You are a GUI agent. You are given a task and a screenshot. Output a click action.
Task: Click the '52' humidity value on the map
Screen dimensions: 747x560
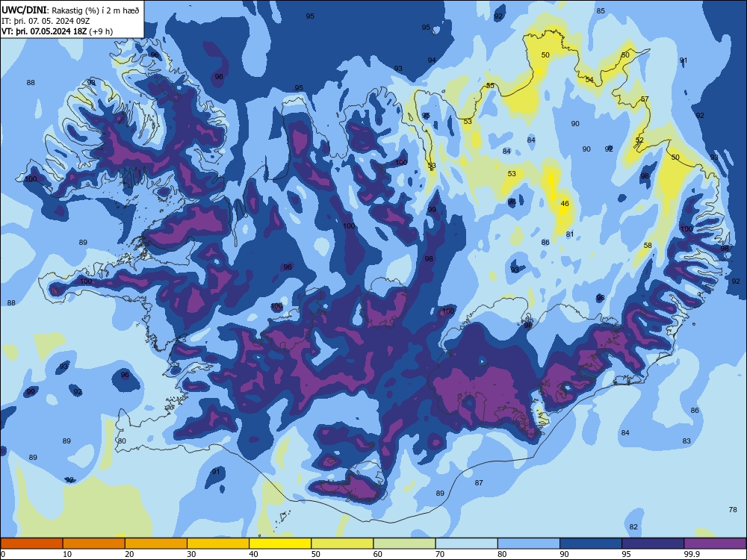pos(639,140)
